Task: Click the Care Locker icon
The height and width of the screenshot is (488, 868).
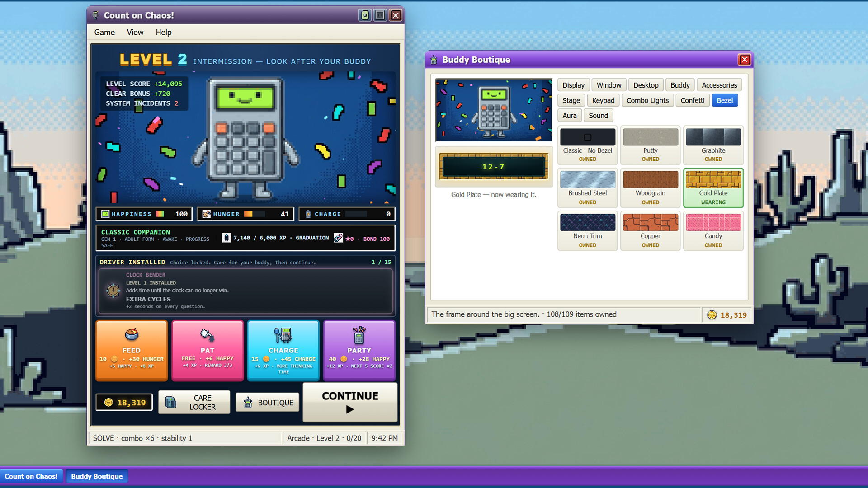Action: pos(171,402)
